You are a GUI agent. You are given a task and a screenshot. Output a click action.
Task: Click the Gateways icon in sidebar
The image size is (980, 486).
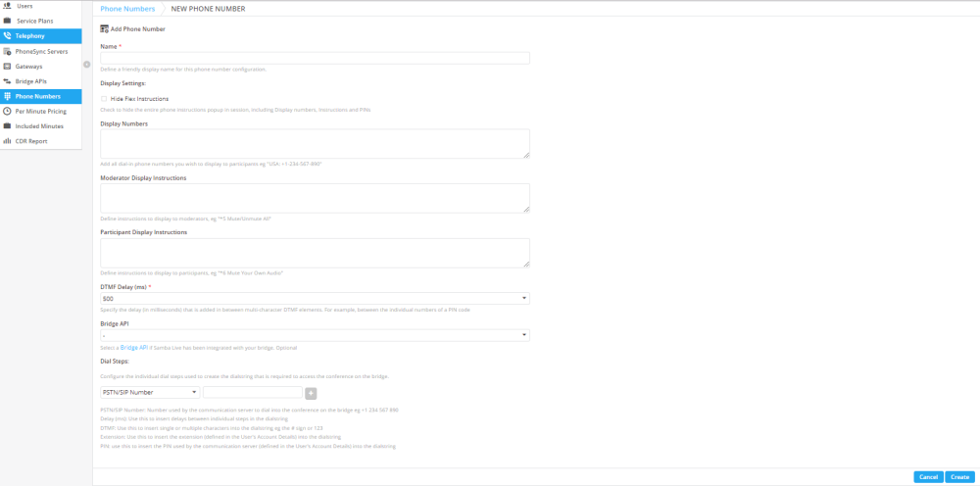8,67
